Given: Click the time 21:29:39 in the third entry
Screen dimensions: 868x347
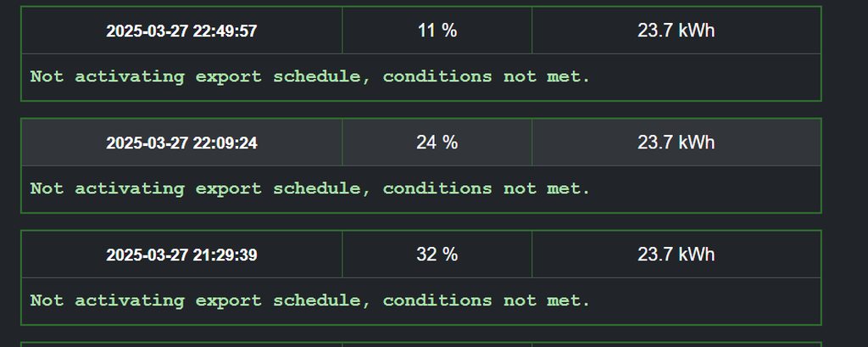Looking at the screenshot, I should coord(225,255).
